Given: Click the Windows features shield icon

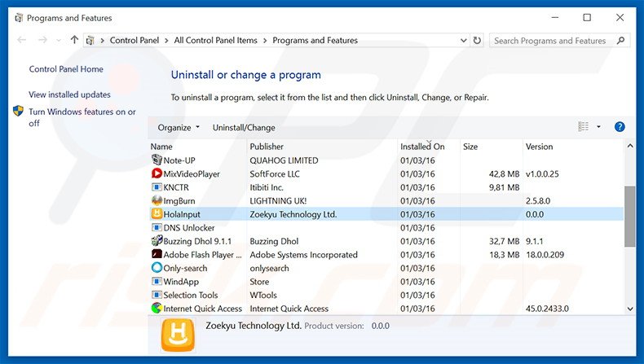Looking at the screenshot, I should point(18,111).
